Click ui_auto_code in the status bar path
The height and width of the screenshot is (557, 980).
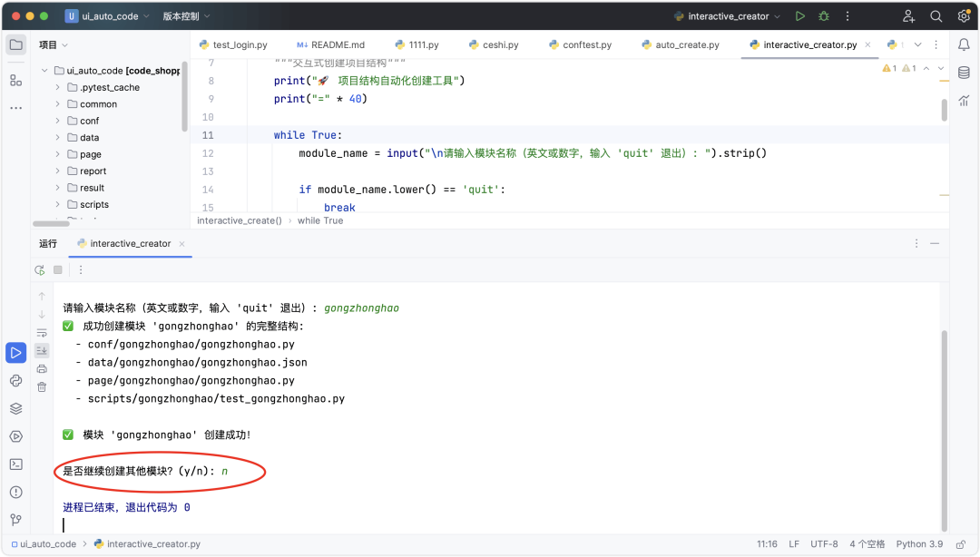point(44,544)
